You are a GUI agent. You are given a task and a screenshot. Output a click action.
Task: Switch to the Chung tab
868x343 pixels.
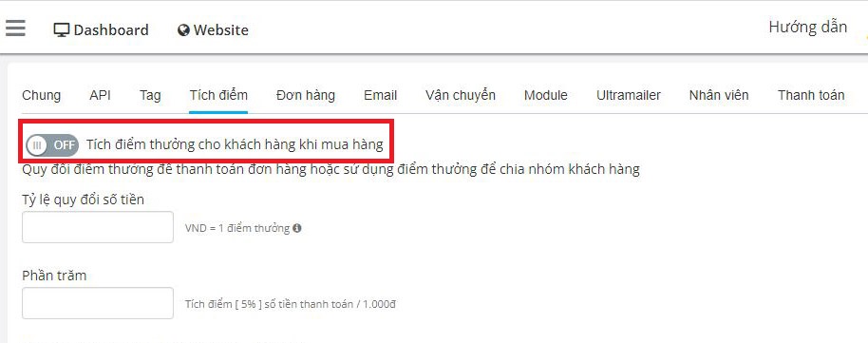click(42, 95)
